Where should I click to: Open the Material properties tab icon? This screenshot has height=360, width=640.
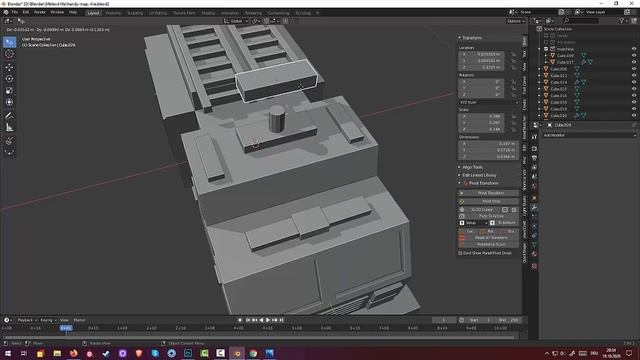pos(534,254)
